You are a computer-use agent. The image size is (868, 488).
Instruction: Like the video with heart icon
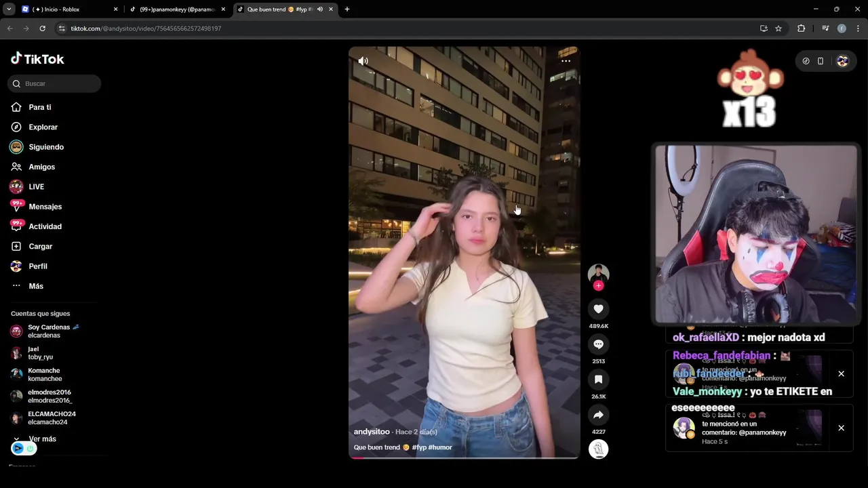(x=598, y=309)
